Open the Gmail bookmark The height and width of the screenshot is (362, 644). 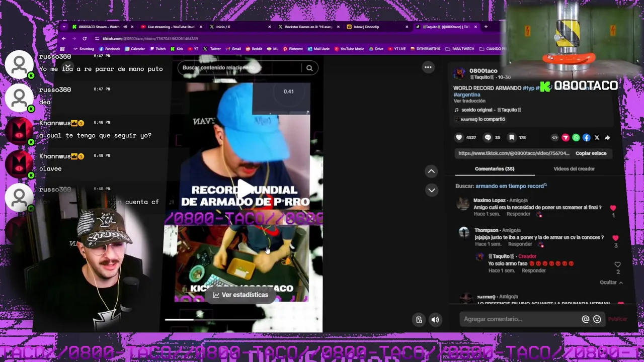pyautogui.click(x=233, y=49)
